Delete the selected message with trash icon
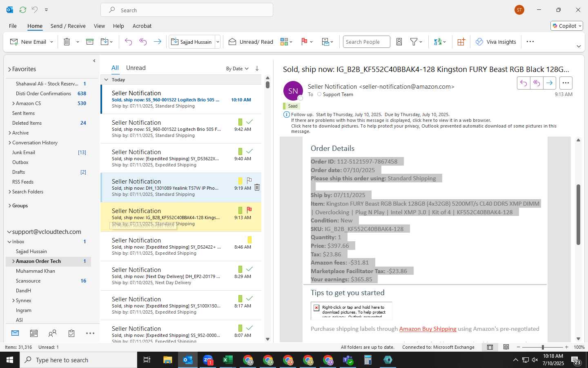Viewport: 588px width, 368px height. (67, 42)
